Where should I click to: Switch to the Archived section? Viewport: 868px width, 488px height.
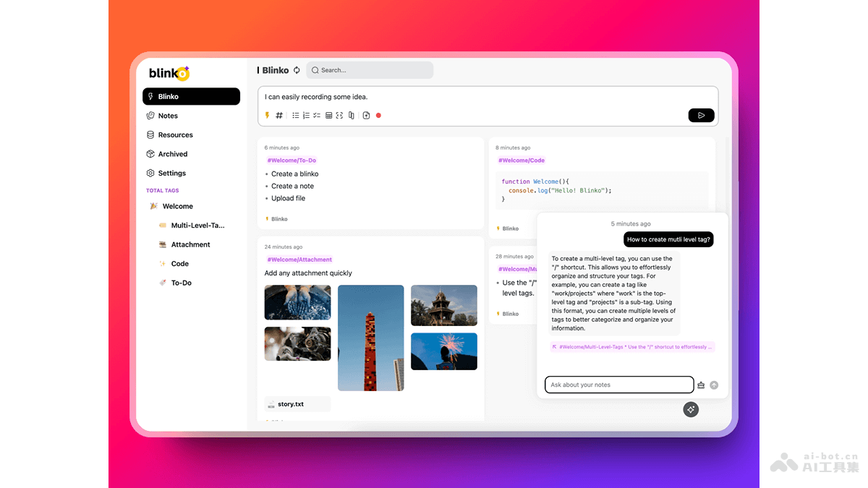(172, 153)
